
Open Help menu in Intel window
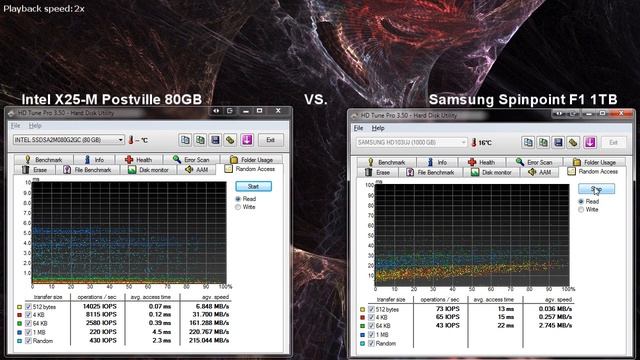coord(35,125)
